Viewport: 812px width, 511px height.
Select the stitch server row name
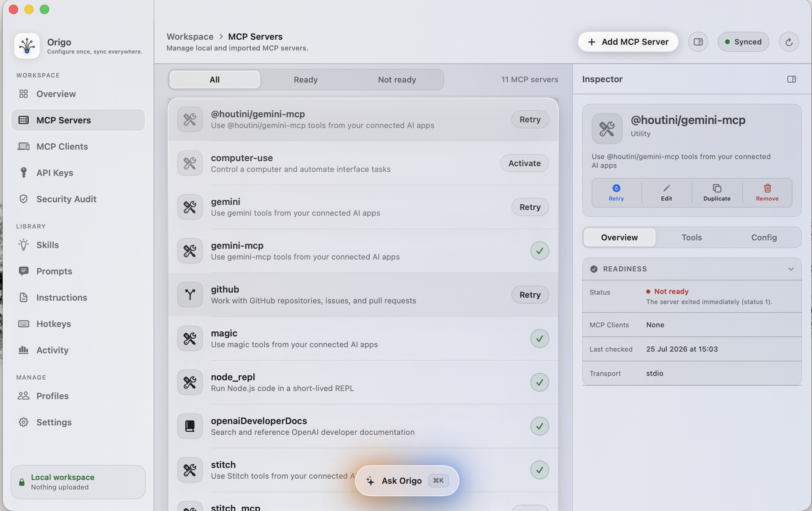[x=223, y=465]
